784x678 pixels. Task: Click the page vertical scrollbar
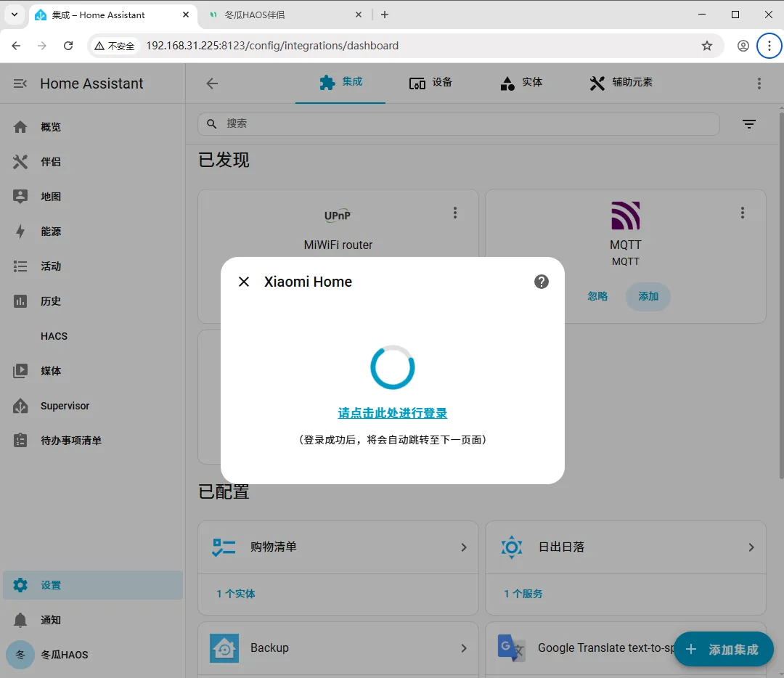pos(780,295)
